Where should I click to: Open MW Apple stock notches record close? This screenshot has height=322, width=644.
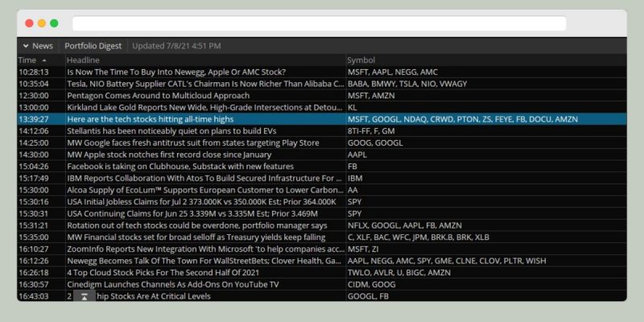pyautogui.click(x=169, y=155)
